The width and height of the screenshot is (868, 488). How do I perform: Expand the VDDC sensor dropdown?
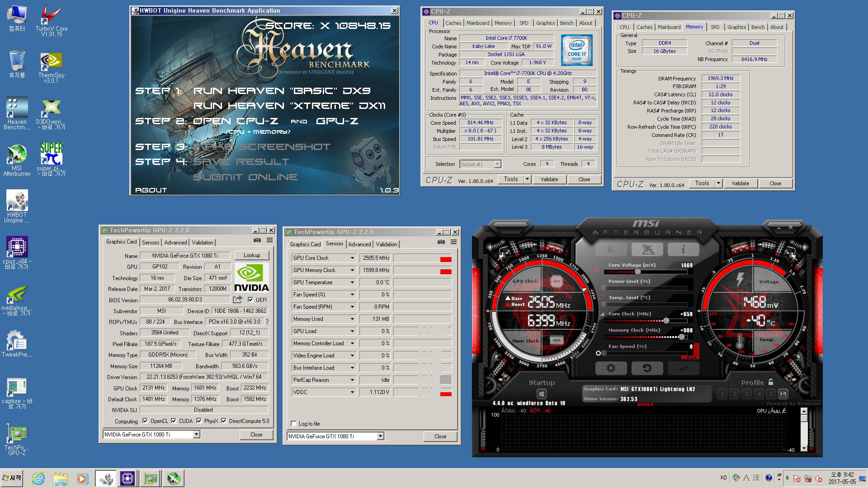click(352, 392)
